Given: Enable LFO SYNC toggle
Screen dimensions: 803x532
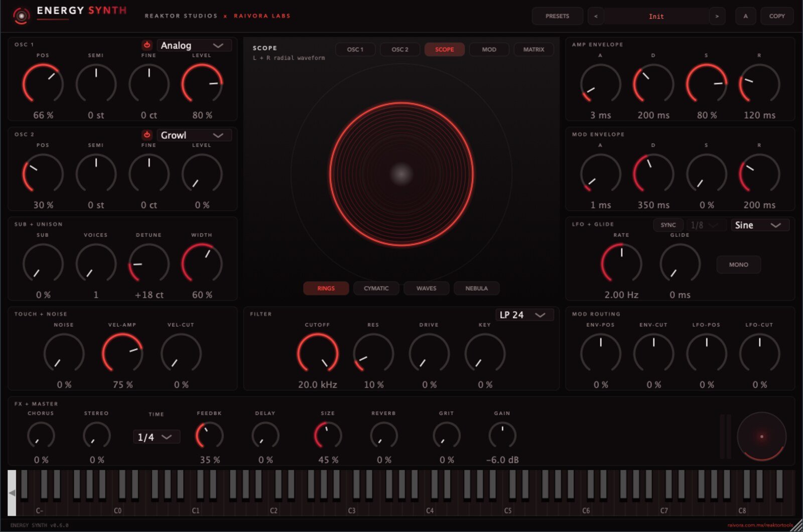Looking at the screenshot, I should 668,225.
